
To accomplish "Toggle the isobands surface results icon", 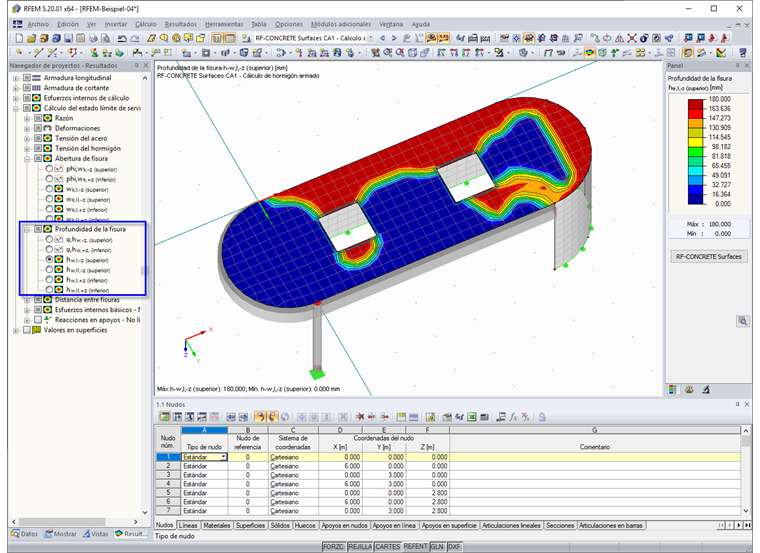I will pos(590,52).
